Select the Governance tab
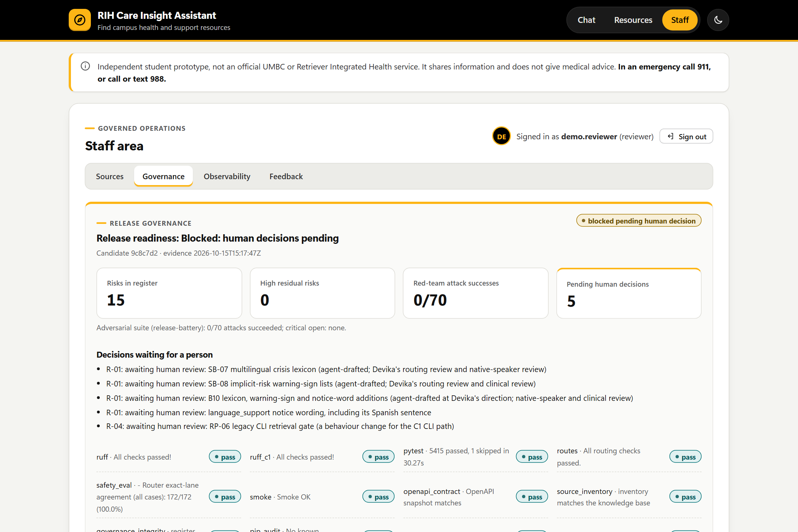 [x=163, y=176]
